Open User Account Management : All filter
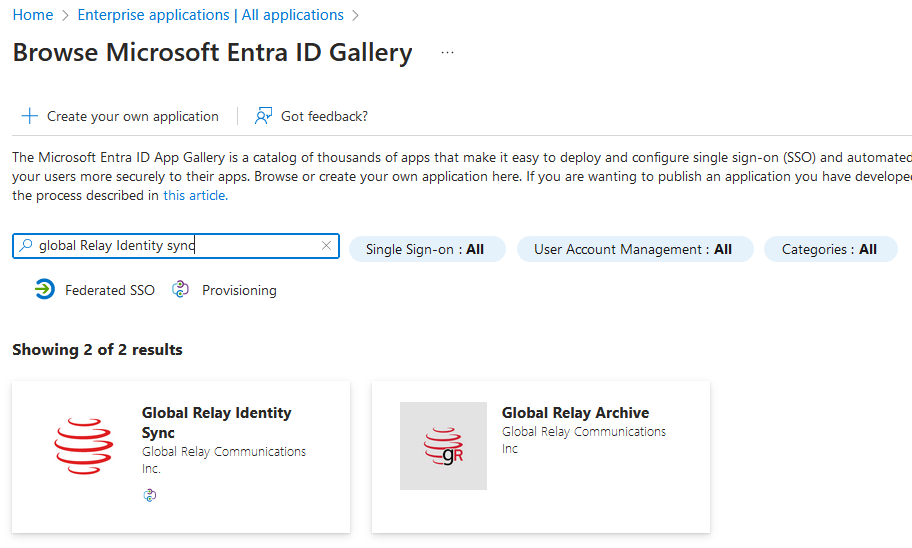Viewport: 912px width, 548px height. tap(635, 249)
